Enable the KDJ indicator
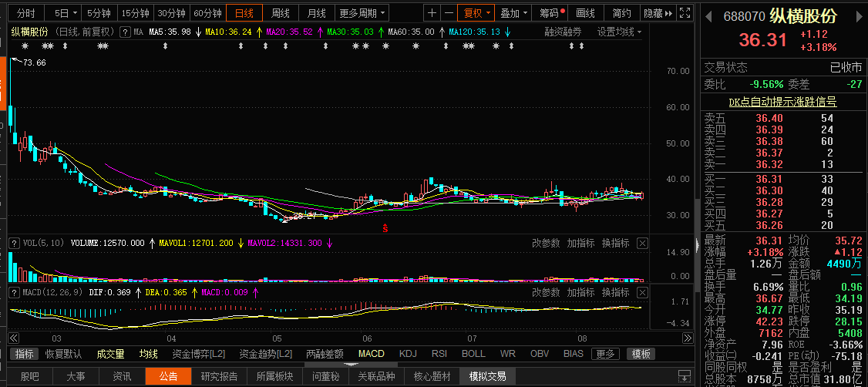Image resolution: width=868 pixels, height=387 pixels. coord(409,354)
